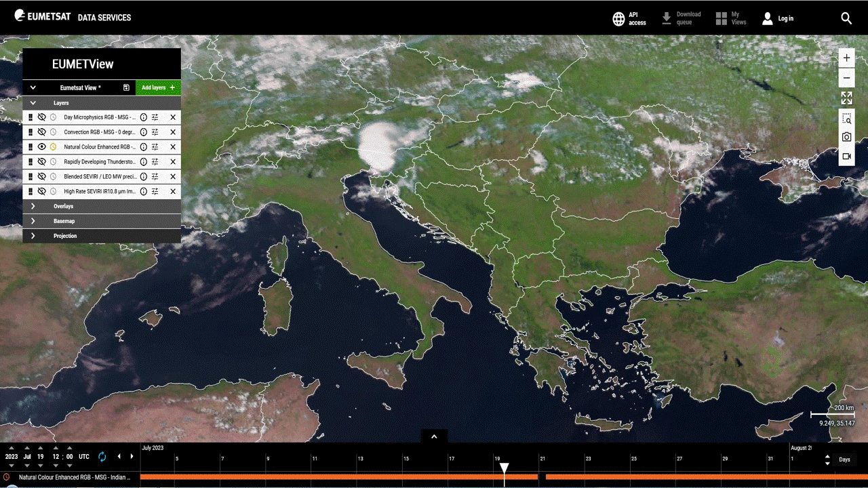This screenshot has height=488, width=868.
Task: Show info for Blended SEVIRI / LEO MW layer
Action: 144,177
